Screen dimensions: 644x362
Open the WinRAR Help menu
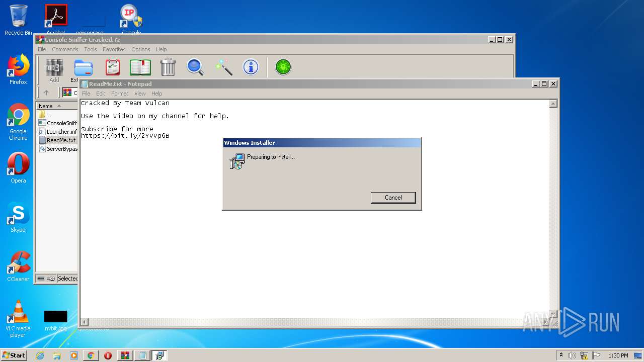[161, 49]
